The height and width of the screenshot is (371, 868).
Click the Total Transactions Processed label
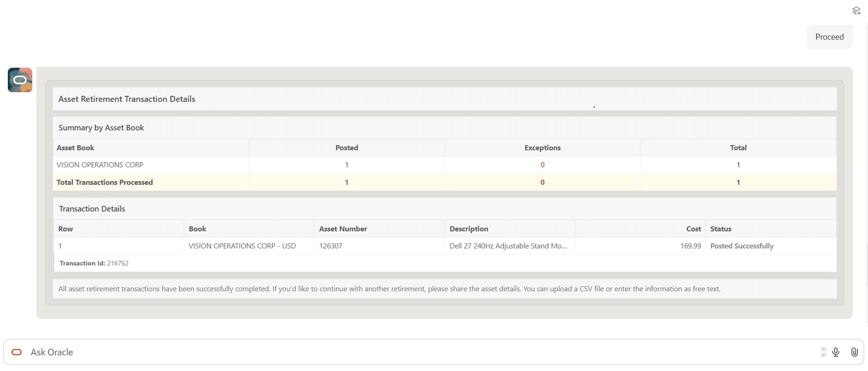pos(105,182)
